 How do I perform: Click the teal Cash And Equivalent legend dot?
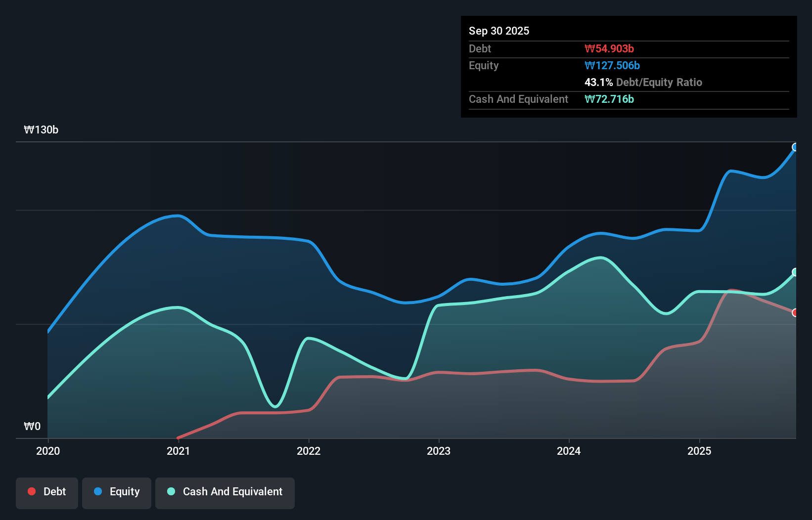pyautogui.click(x=171, y=491)
